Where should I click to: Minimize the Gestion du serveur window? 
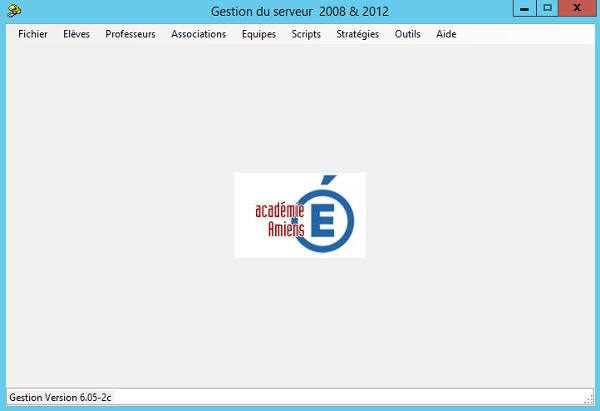[x=525, y=8]
